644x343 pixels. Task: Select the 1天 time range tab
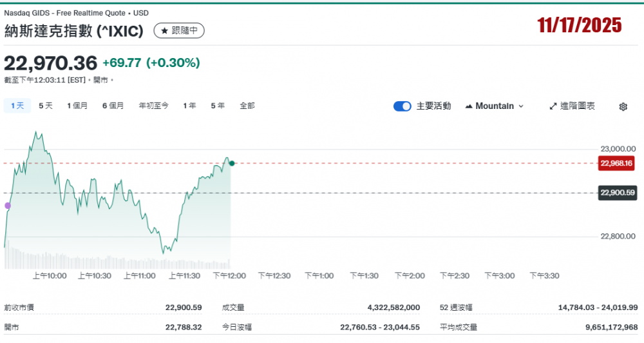point(17,106)
